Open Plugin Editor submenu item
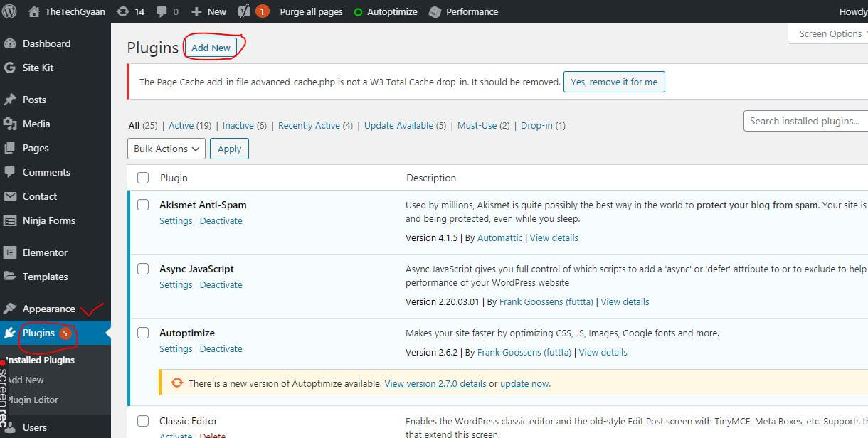This screenshot has width=868, height=438. pyautogui.click(x=33, y=400)
